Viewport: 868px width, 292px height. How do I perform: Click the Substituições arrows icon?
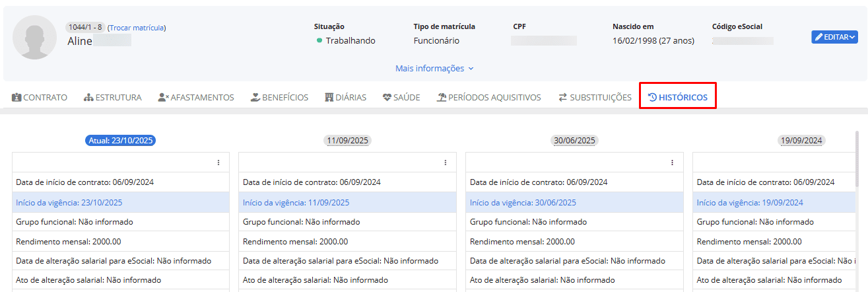coord(562,97)
